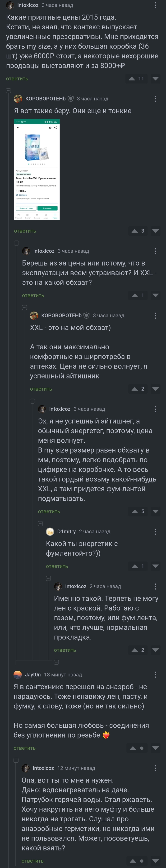Select the second carousel dot in product gallery
The width and height of the screenshot is (166, 868).
pyautogui.click(x=31, y=164)
